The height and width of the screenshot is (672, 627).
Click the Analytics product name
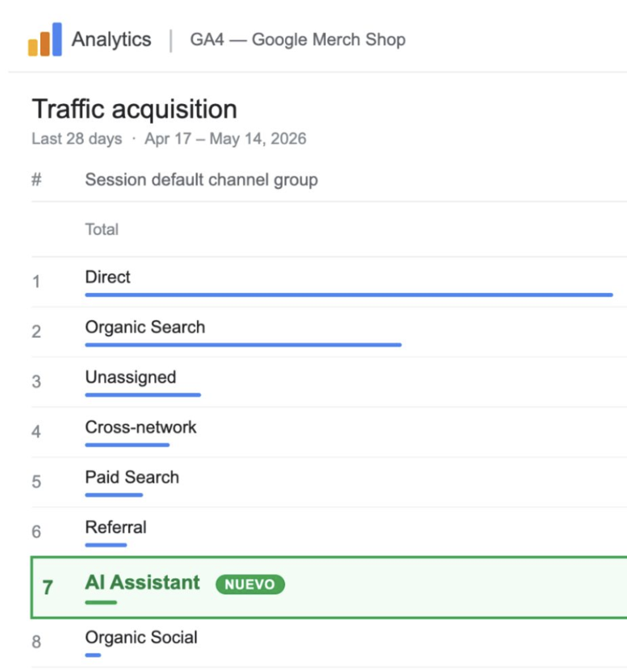[111, 40]
